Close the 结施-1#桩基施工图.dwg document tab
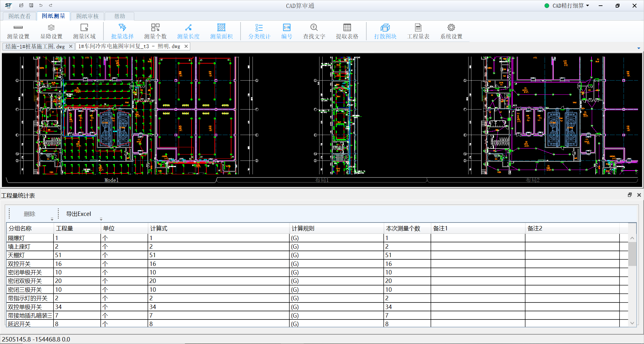This screenshot has width=644, height=344. coord(71,46)
